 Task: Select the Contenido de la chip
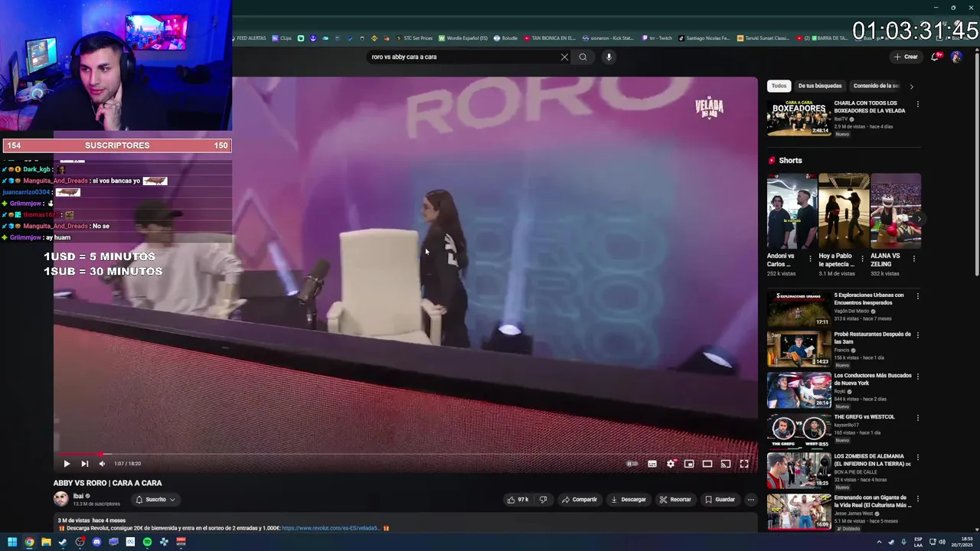coord(876,86)
